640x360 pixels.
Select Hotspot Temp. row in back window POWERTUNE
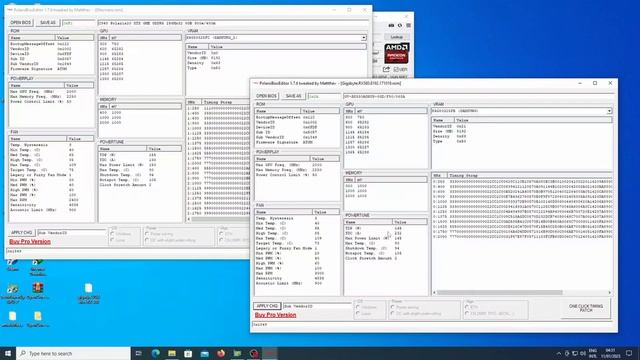pyautogui.click(x=140, y=180)
